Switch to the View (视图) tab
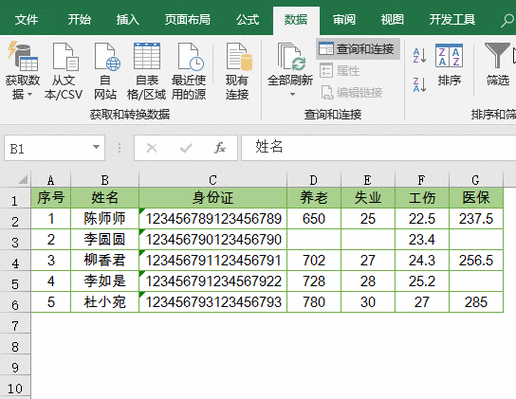Viewport: 516px width, 399px height. (392, 20)
